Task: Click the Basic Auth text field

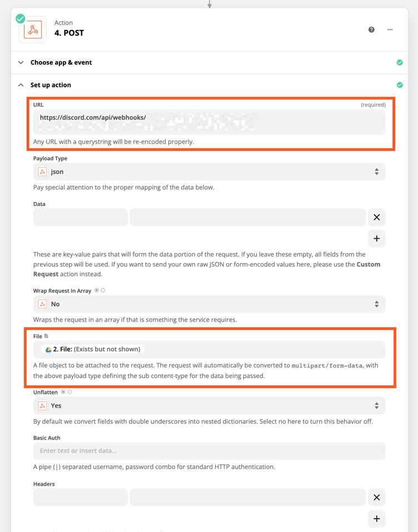Action: coord(208,451)
